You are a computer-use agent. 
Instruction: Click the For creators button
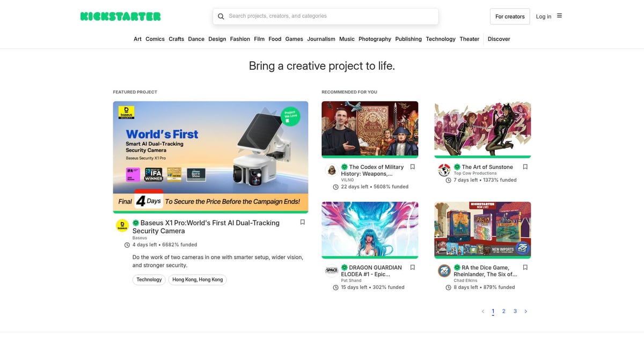[509, 16]
